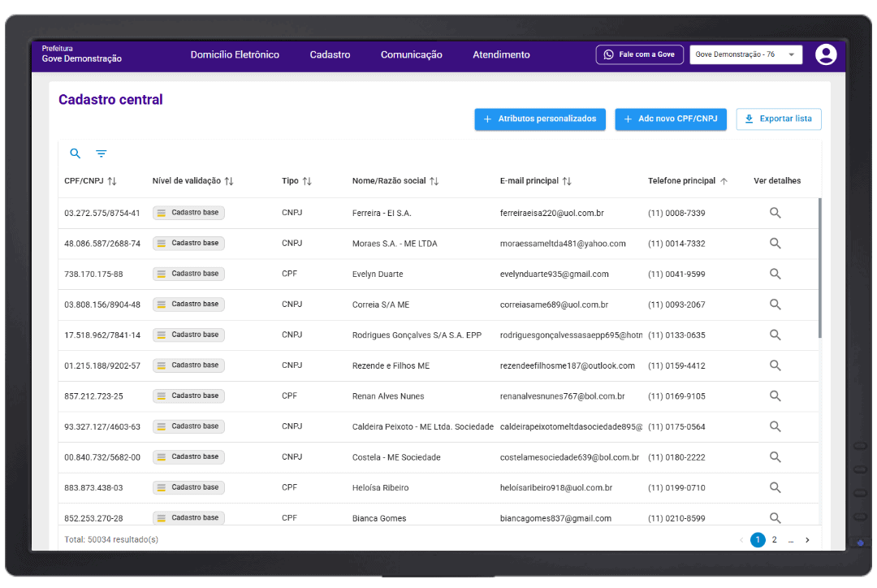Open the table search magnifier icon
The image size is (877, 588).
[75, 153]
